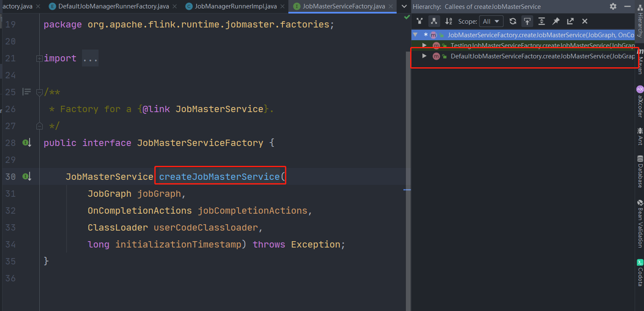Select DefaultJobMasterServiceFactory.createJobMasterService row
The image size is (644, 311).
pyautogui.click(x=524, y=56)
